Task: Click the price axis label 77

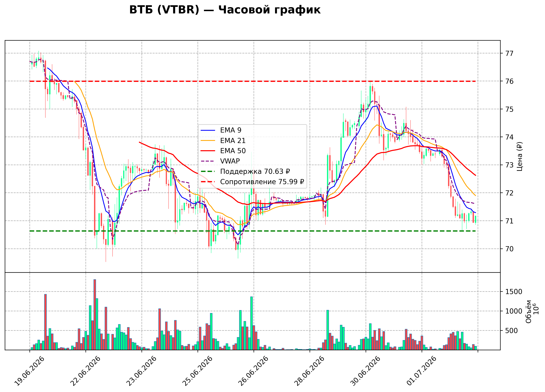Action: coord(509,53)
